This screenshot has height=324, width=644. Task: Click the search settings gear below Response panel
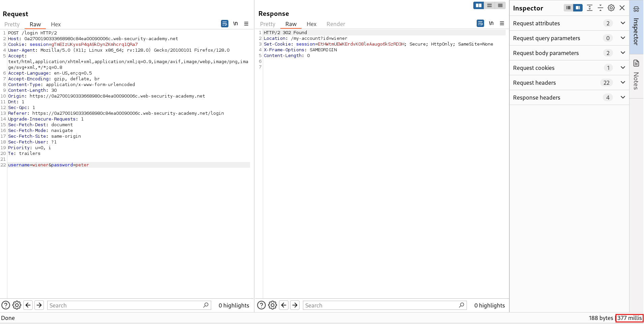click(x=273, y=305)
